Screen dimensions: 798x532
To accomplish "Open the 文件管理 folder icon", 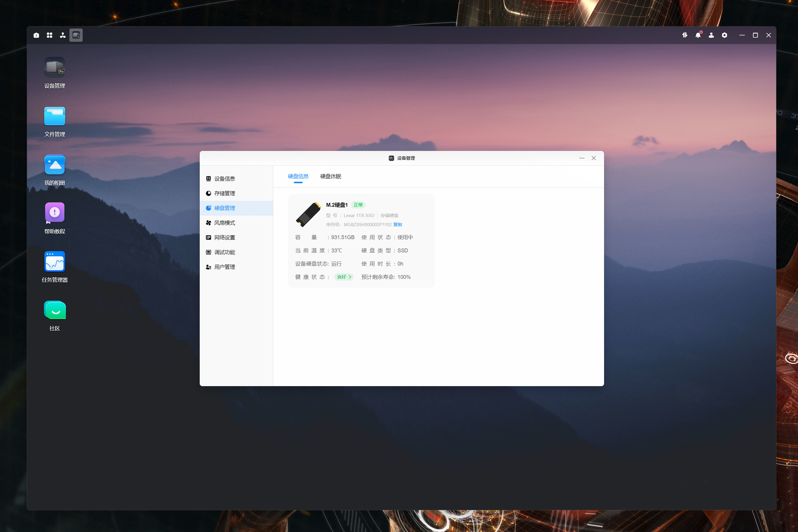I will tap(55, 116).
